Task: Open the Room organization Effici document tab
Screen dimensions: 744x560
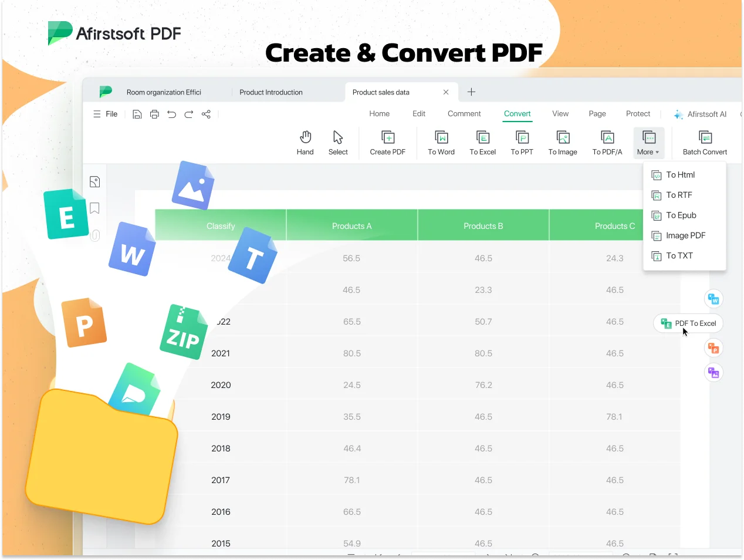Action: click(x=164, y=92)
